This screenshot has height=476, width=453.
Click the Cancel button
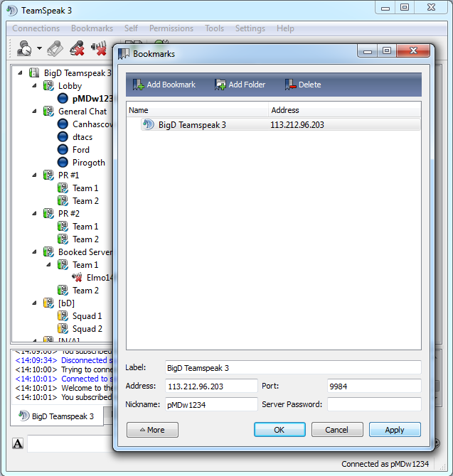(337, 430)
